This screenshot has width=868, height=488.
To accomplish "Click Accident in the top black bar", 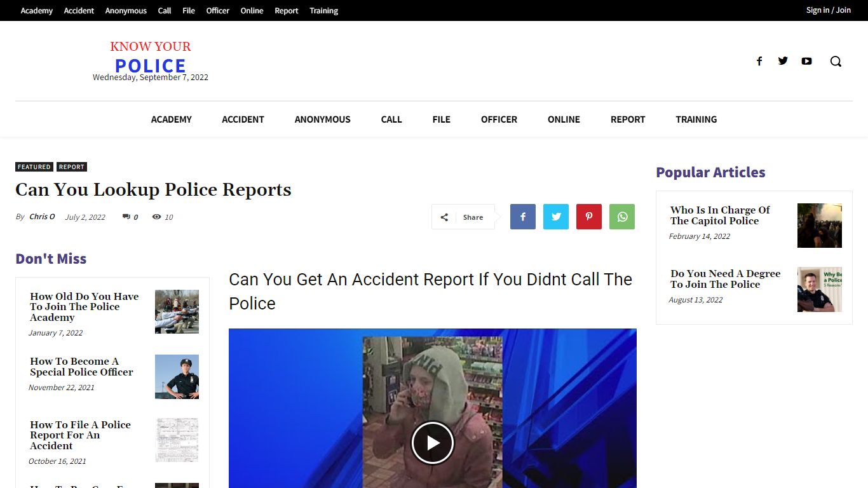I will click(79, 11).
